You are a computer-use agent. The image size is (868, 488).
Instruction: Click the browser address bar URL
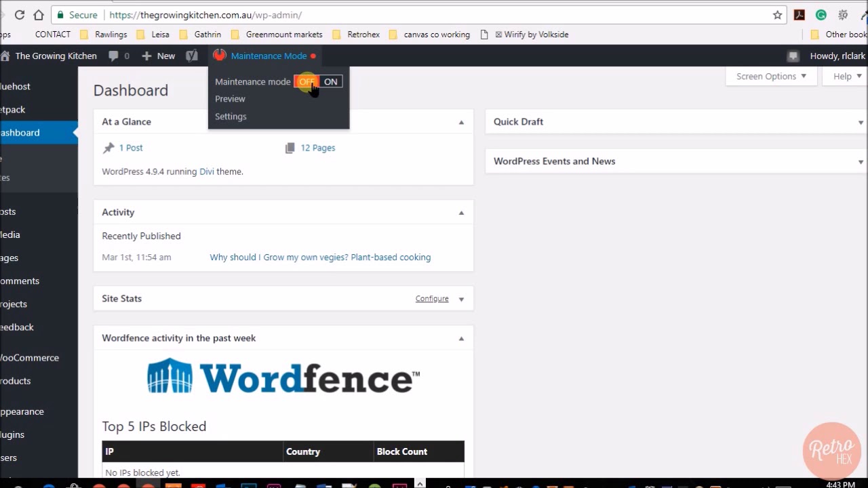205,15
